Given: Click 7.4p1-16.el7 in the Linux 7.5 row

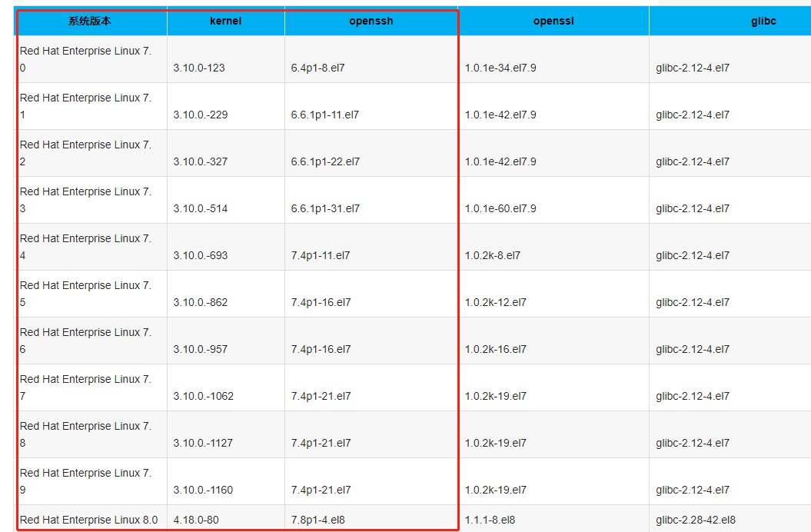Looking at the screenshot, I should pyautogui.click(x=321, y=302).
